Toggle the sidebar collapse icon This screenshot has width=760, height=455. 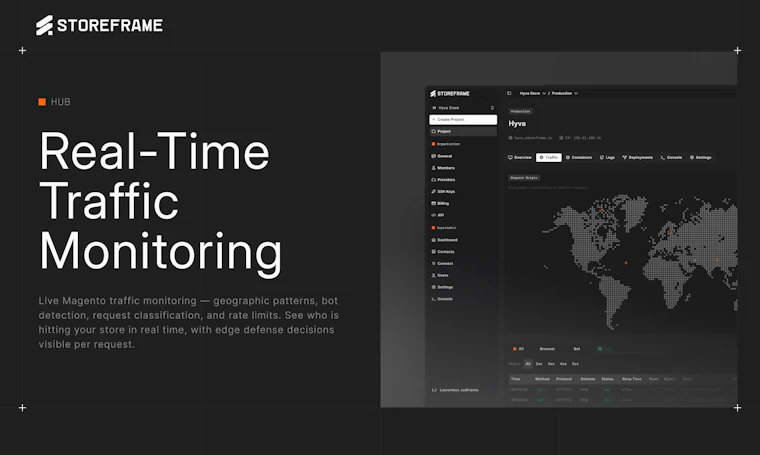tap(509, 93)
